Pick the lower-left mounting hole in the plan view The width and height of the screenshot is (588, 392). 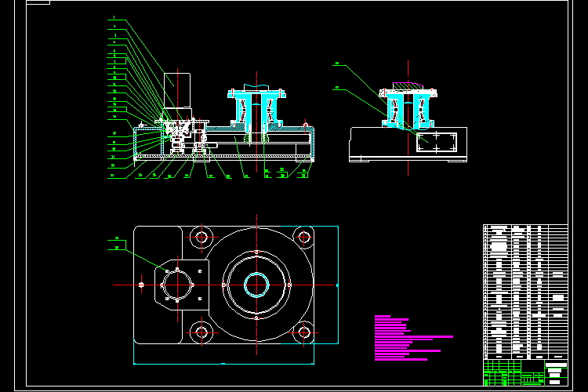click(x=201, y=332)
